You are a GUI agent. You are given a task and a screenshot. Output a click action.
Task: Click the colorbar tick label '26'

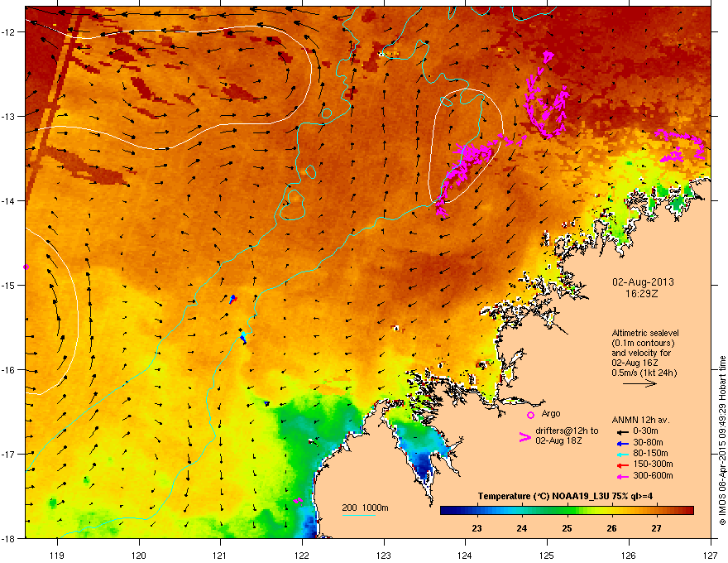[x=612, y=528]
